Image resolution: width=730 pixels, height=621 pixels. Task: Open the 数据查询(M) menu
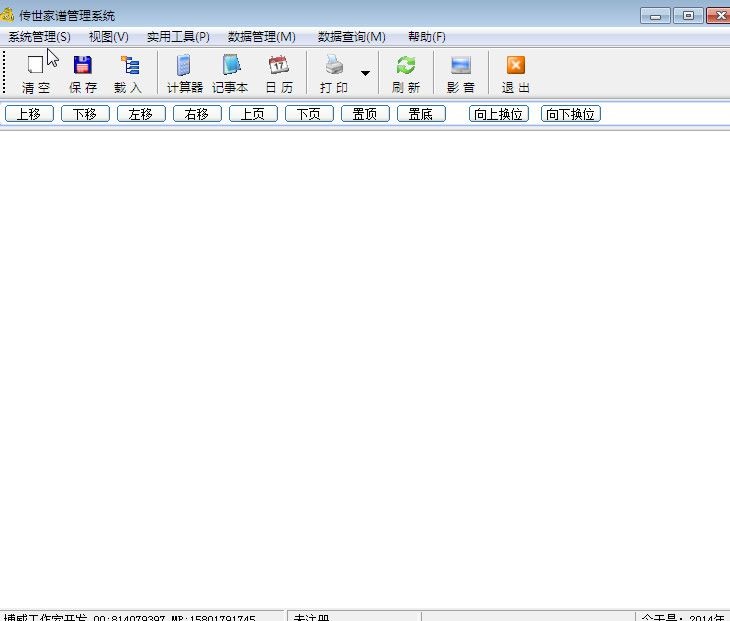[351, 37]
